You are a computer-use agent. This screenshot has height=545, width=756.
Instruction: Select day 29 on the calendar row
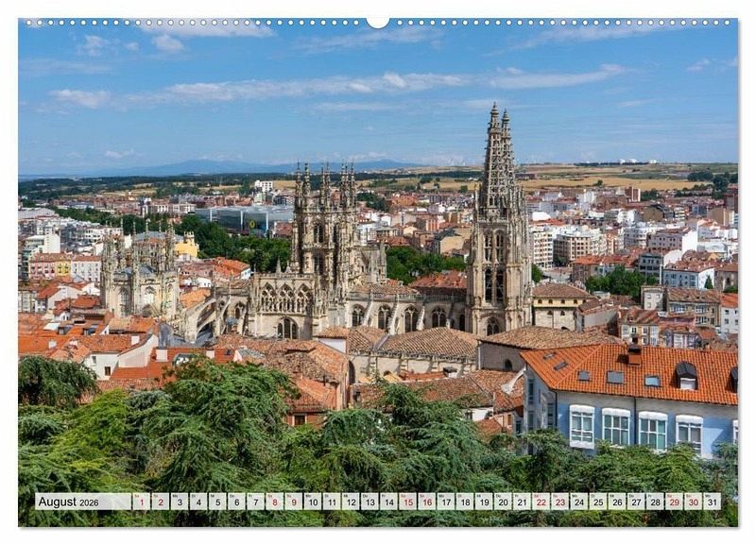point(674,502)
